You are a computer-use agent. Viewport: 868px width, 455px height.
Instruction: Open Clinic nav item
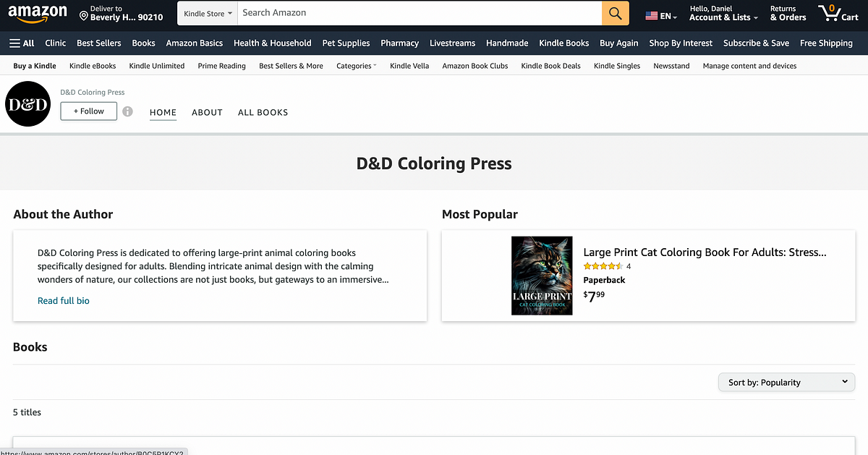tap(55, 43)
